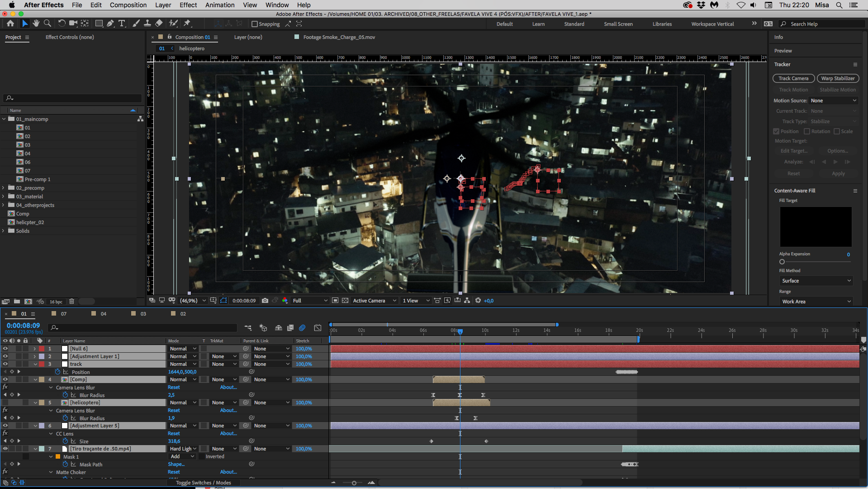868x489 pixels.
Task: Open the Composition menu
Action: click(x=128, y=5)
